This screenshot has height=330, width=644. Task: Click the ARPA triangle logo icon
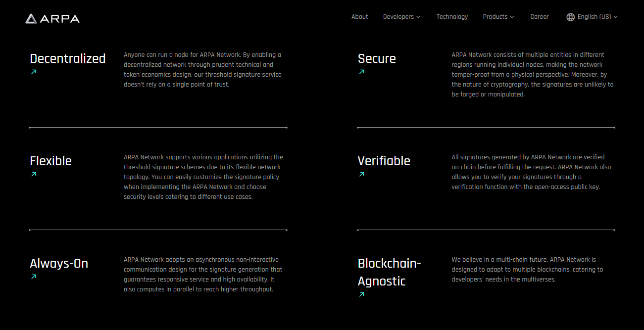[31, 19]
